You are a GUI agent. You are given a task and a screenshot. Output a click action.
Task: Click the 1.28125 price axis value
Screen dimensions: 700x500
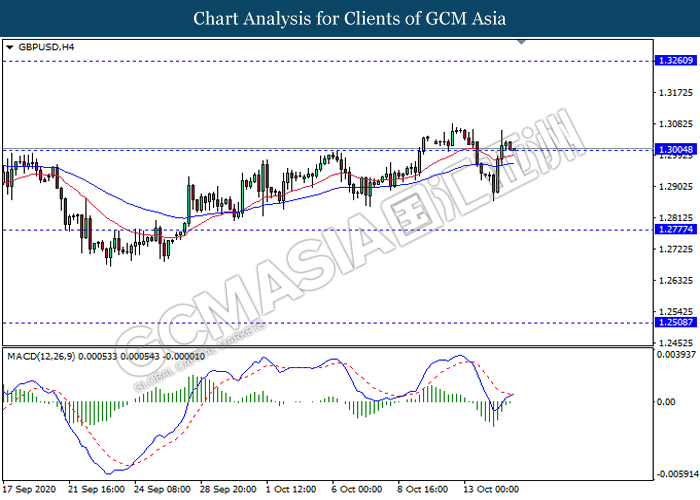click(x=676, y=218)
